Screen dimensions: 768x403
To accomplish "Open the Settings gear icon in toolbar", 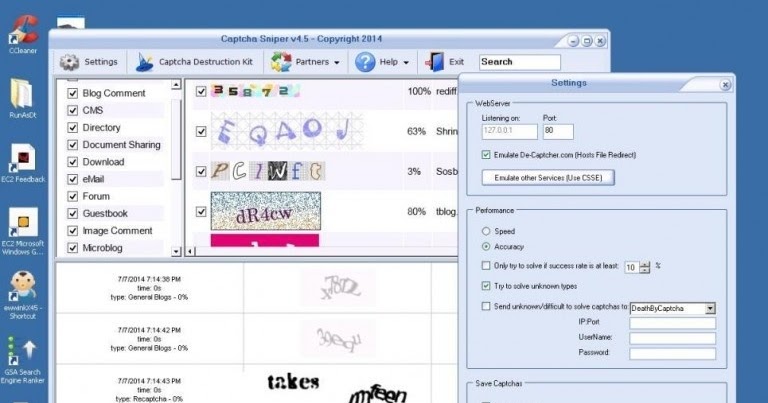I will (69, 62).
